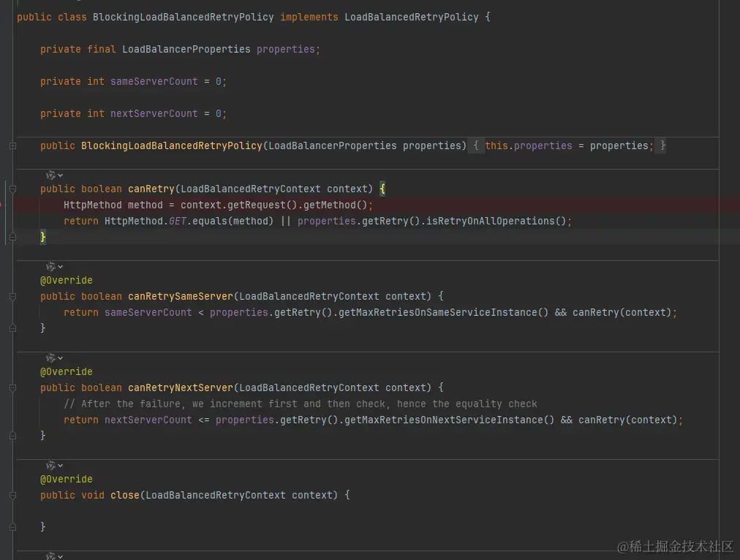Click canRetry(context) call inside canRetryNextServer
This screenshot has height=560, width=740.
click(x=627, y=420)
